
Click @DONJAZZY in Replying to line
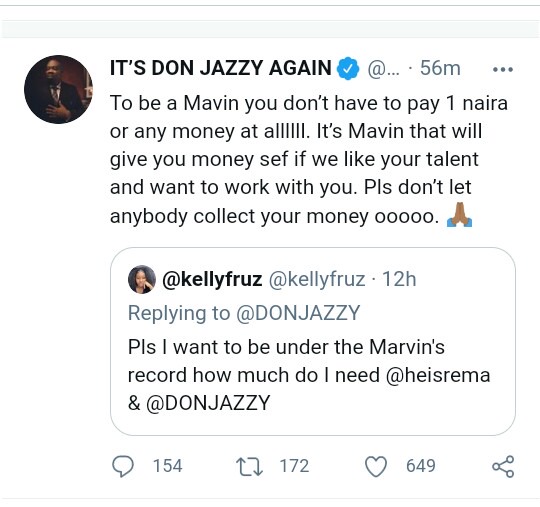(x=298, y=313)
